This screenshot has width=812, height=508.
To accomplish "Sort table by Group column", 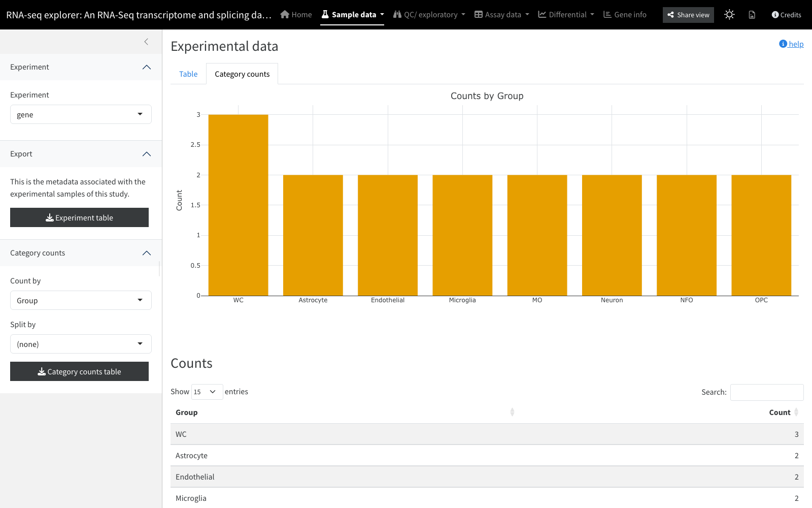I will 345,412.
